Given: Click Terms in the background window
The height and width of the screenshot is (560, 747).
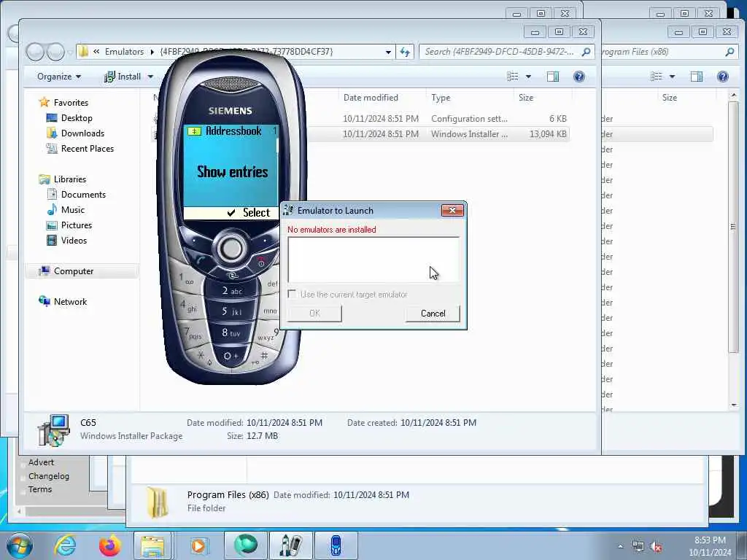Looking at the screenshot, I should [x=40, y=489].
